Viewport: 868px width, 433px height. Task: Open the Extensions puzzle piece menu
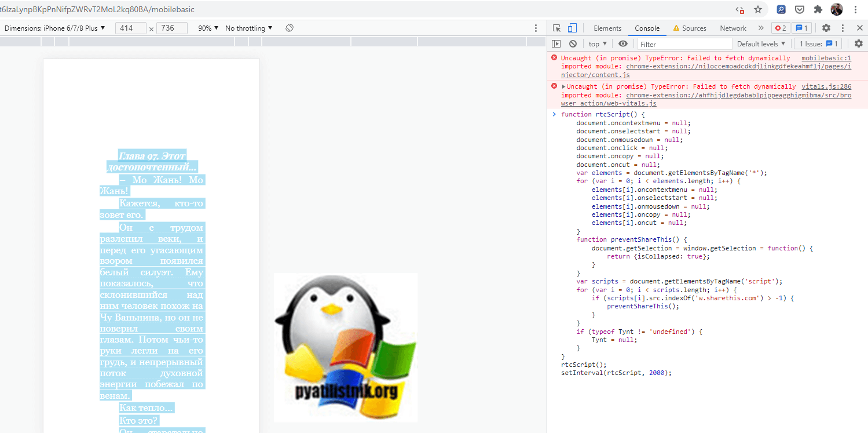pos(818,9)
